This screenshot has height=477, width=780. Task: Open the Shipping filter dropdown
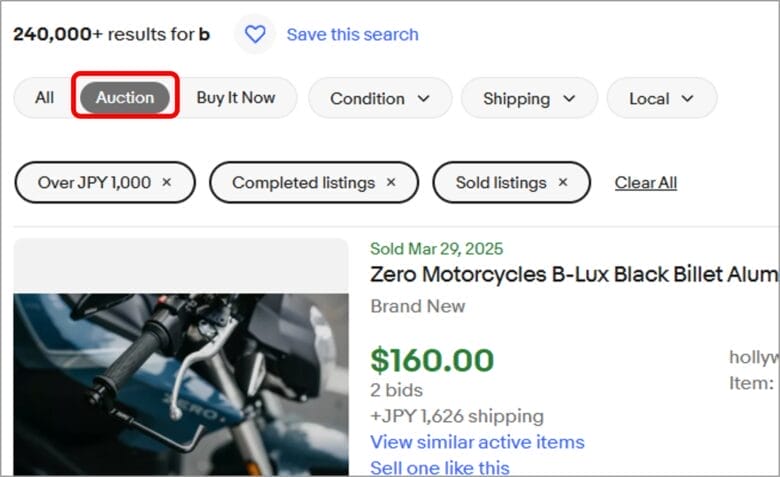[529, 98]
